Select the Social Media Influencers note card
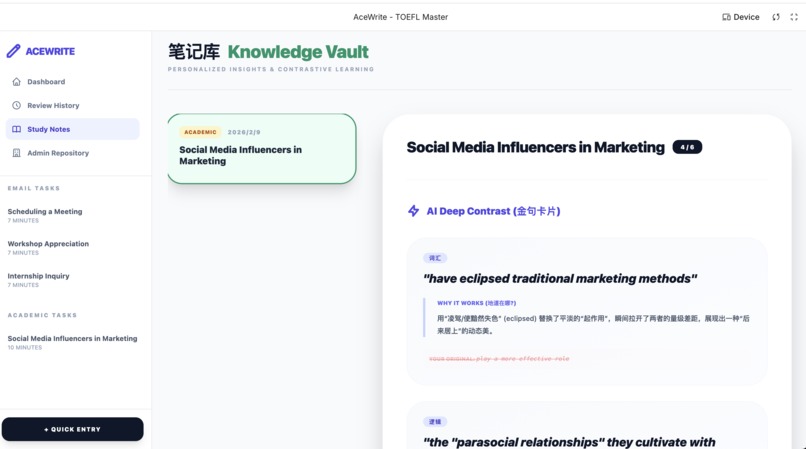 [x=262, y=149]
